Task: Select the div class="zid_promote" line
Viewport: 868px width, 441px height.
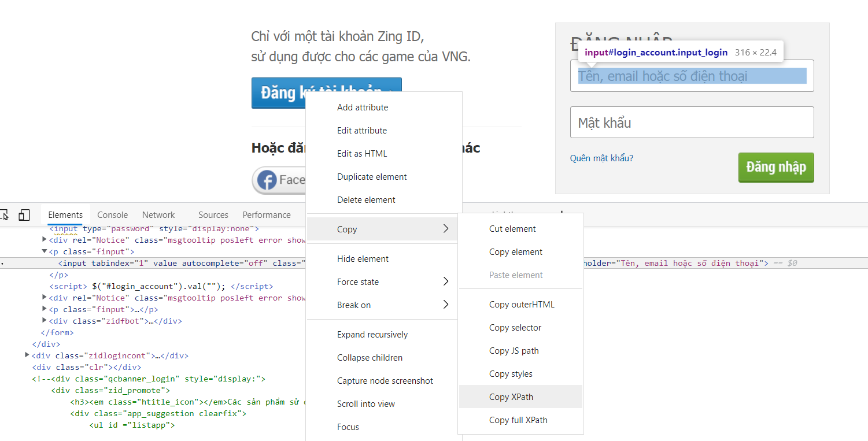Action: pos(110,390)
